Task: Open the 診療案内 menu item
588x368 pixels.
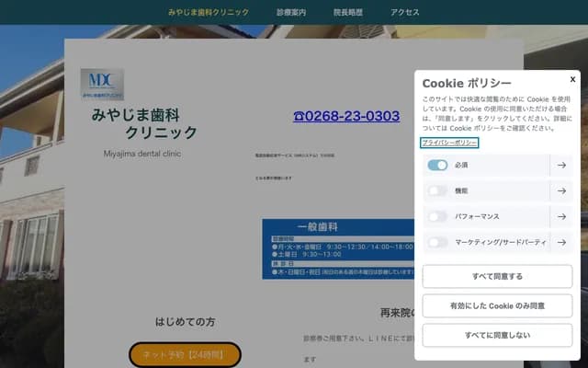Action: 291,12
